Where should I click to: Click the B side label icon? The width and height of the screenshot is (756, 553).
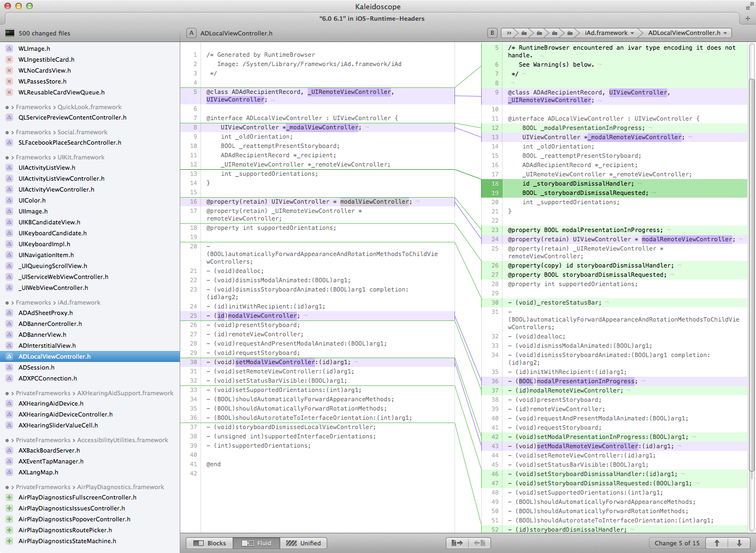pos(493,33)
